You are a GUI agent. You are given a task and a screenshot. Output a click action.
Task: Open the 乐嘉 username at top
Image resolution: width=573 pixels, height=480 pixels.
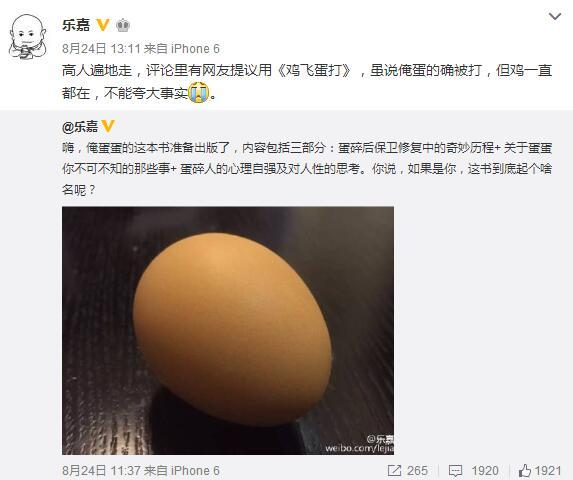(x=76, y=25)
